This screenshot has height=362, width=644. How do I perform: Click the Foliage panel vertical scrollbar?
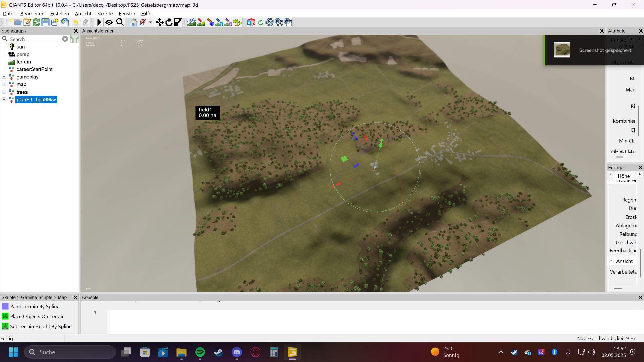pyautogui.click(x=640, y=263)
